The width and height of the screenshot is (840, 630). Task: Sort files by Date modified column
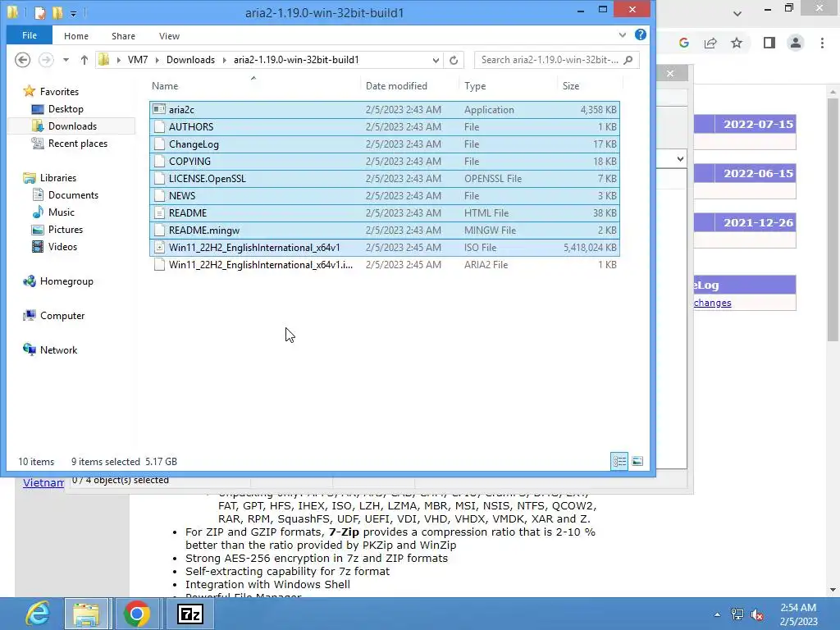(x=396, y=85)
